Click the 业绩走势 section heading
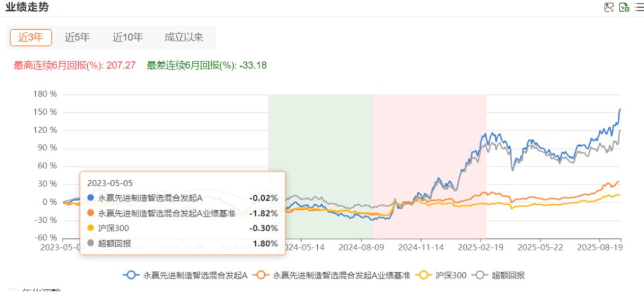This screenshot has width=644, height=292. (27, 8)
